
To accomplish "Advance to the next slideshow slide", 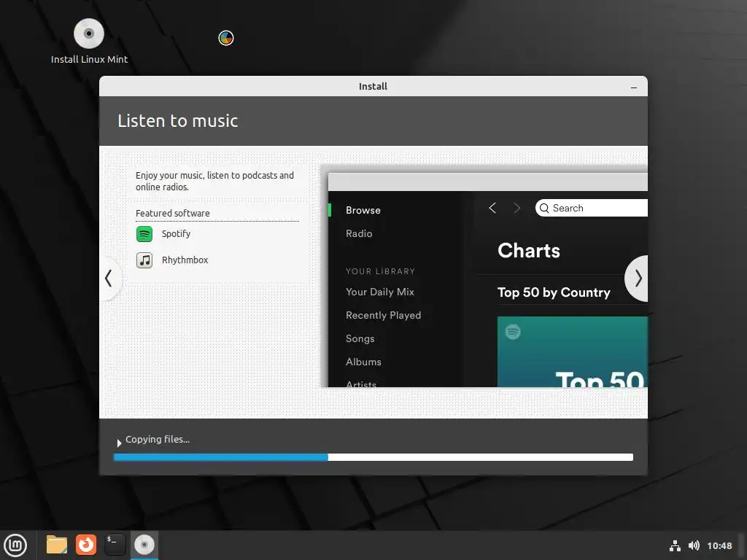I will [638, 279].
